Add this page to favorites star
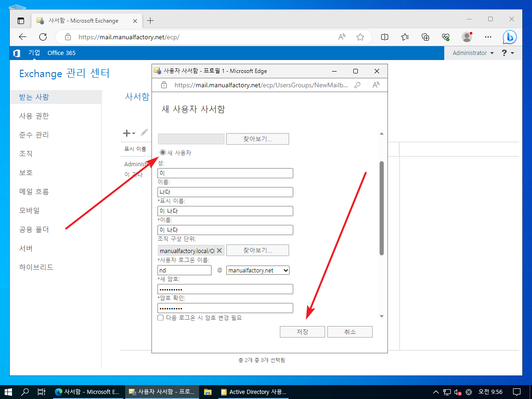This screenshot has height=399, width=532. tap(360, 37)
